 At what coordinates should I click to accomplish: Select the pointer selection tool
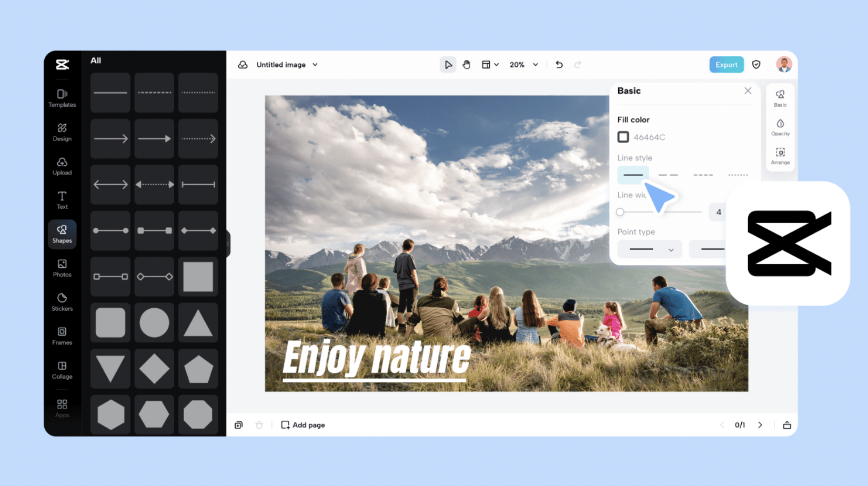click(x=448, y=65)
